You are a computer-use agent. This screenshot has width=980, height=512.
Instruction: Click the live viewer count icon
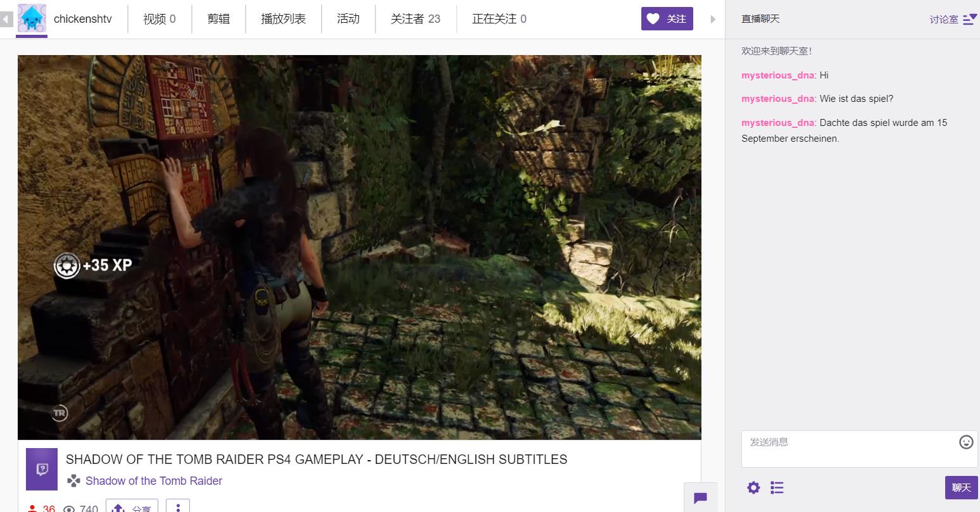click(x=32, y=508)
